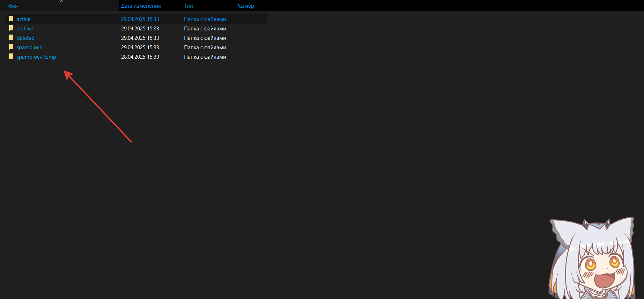Sort by the Дата изменения column header
644x299 pixels.
tap(141, 6)
